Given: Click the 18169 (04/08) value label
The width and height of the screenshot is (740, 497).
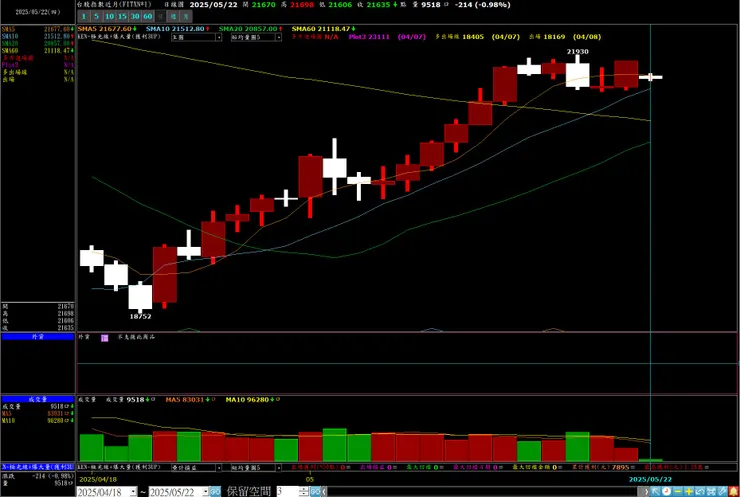Looking at the screenshot, I should pos(572,37).
